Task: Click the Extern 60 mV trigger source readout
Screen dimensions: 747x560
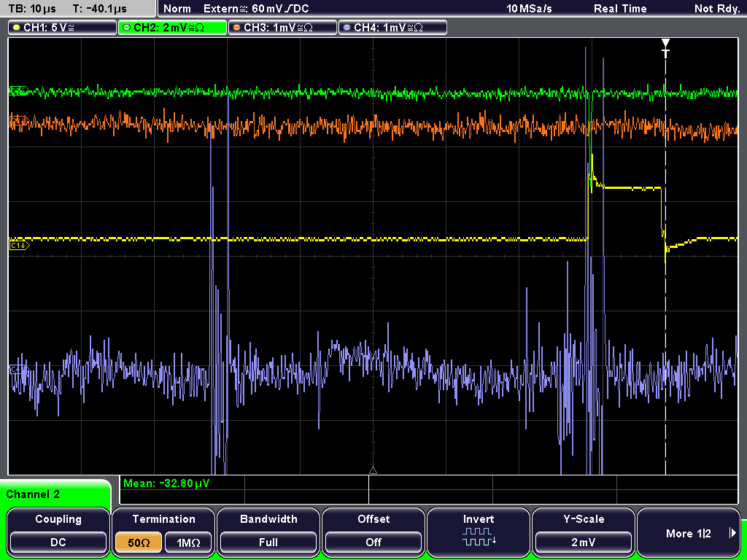Action: tap(256, 9)
